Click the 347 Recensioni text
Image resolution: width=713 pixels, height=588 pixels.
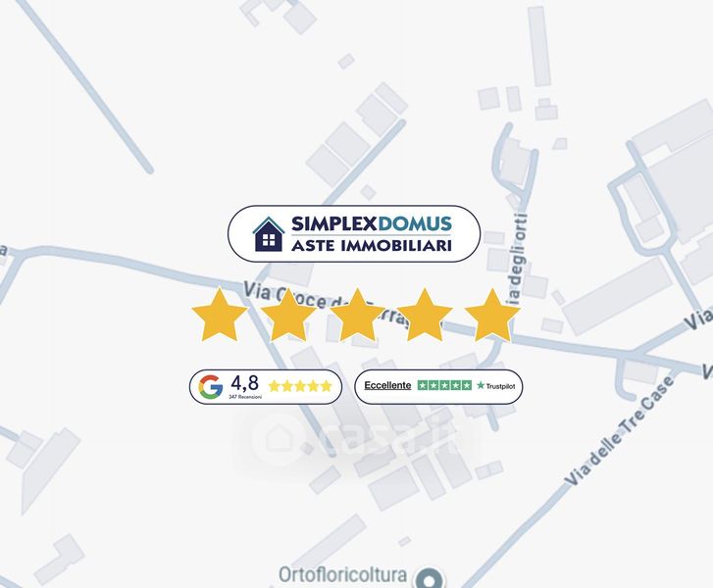[245, 397]
